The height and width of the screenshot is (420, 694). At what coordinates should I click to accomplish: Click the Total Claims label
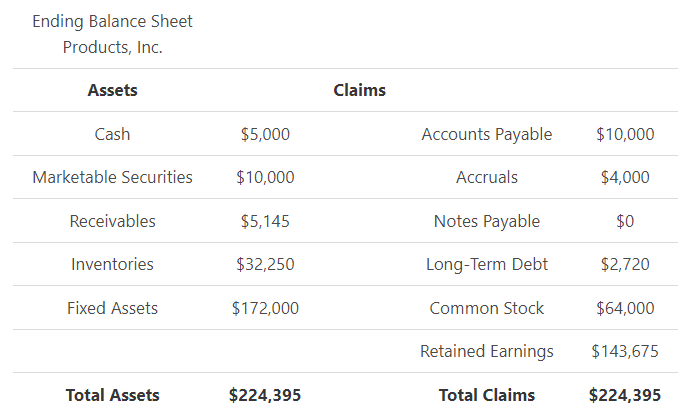[x=487, y=395]
